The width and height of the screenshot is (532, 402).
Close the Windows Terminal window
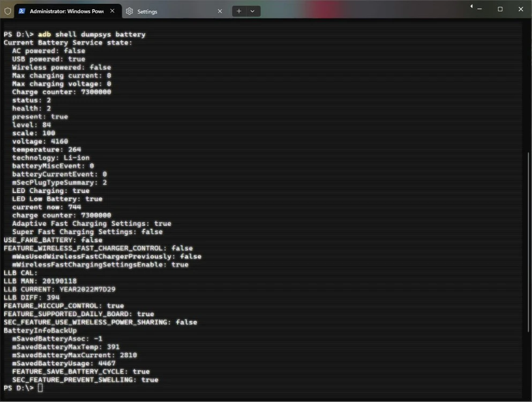pos(521,9)
